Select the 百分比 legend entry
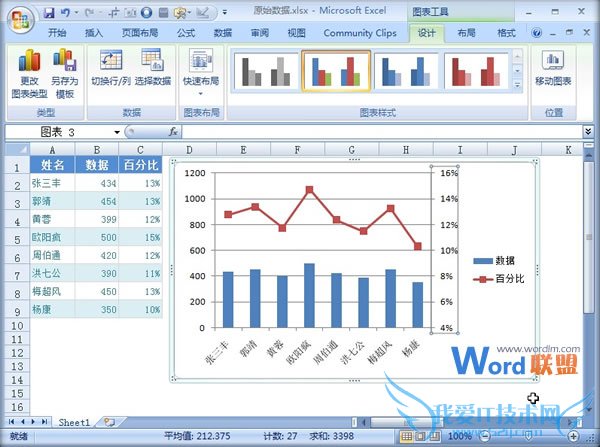Screen dimensions: 600x447 click(x=499, y=279)
